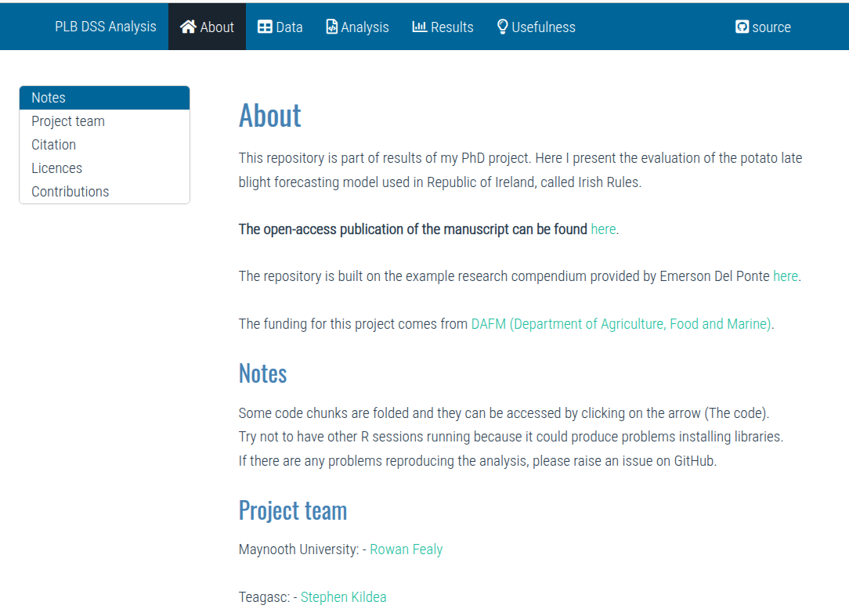
Task: Select Citation in the sidebar
Action: [x=53, y=145]
